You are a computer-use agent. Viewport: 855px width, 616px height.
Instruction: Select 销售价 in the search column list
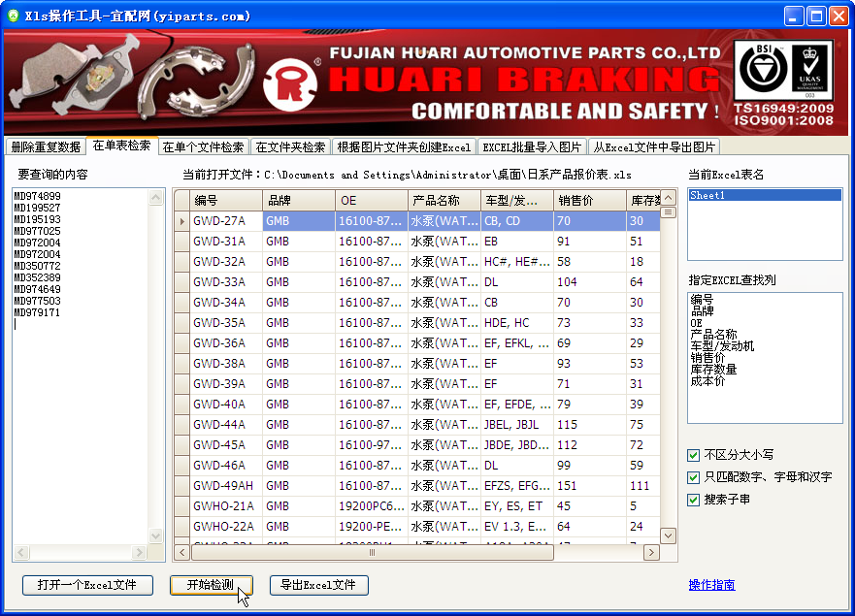(x=707, y=358)
